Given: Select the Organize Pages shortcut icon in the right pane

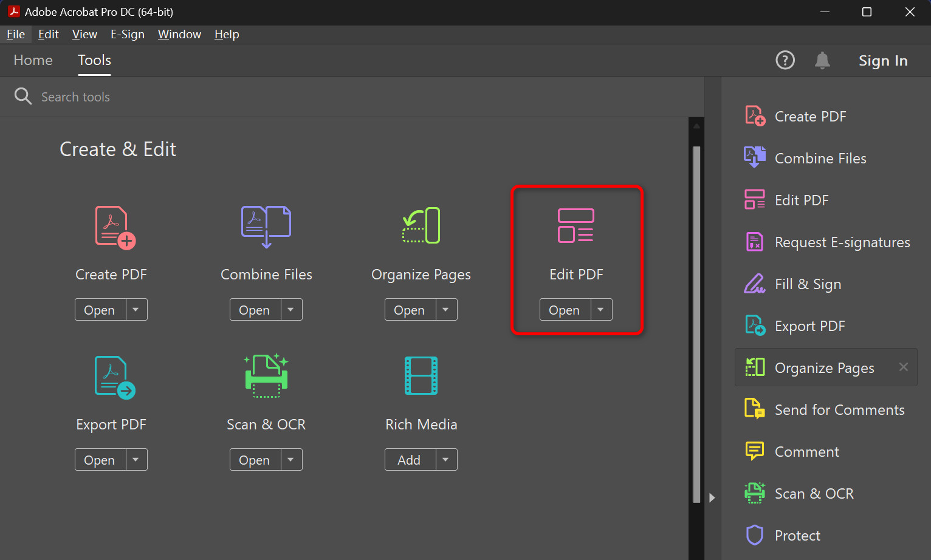Looking at the screenshot, I should 755,367.
